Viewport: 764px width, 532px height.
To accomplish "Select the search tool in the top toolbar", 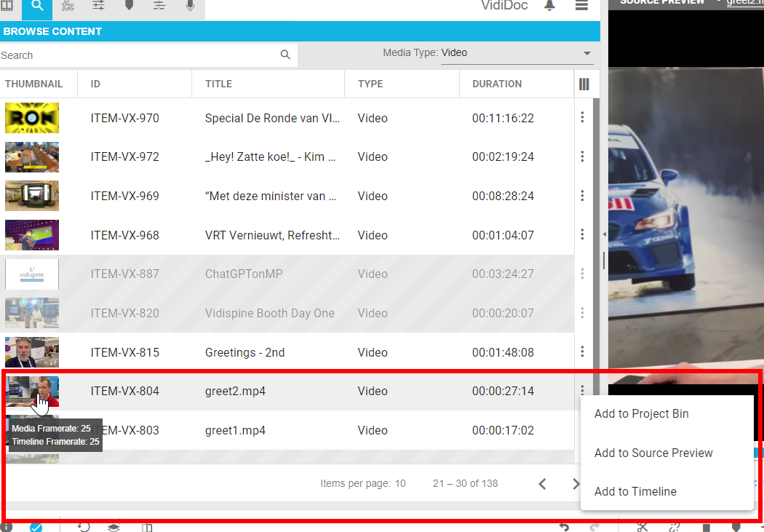I will pos(36,6).
